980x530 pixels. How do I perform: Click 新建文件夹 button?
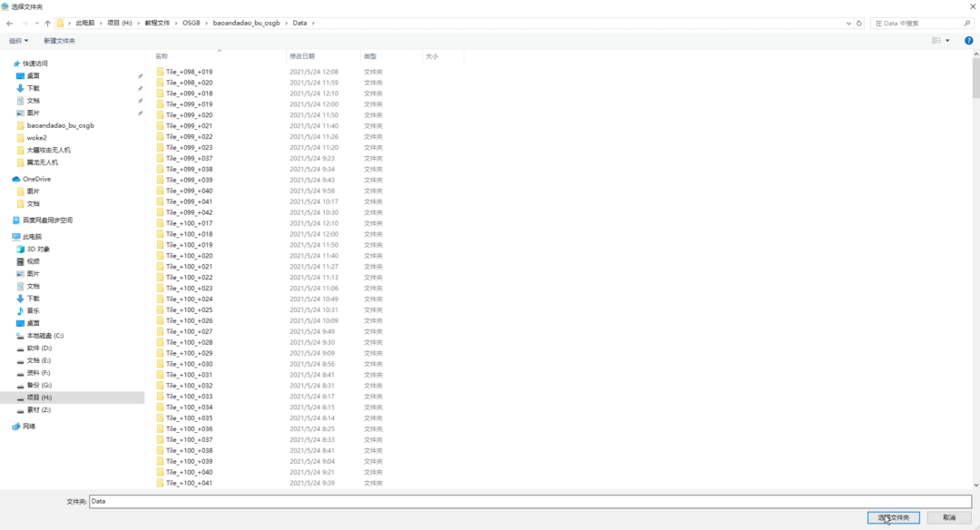(x=59, y=41)
